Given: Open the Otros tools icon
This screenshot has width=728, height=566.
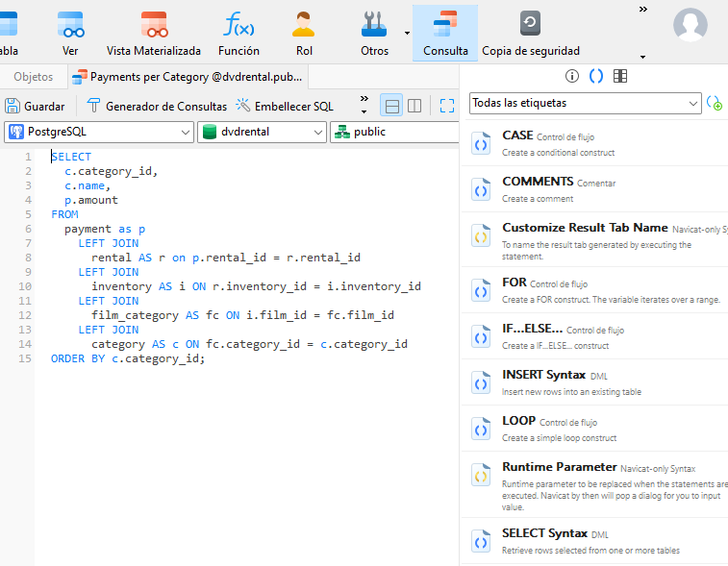Looking at the screenshot, I should click(x=374, y=34).
